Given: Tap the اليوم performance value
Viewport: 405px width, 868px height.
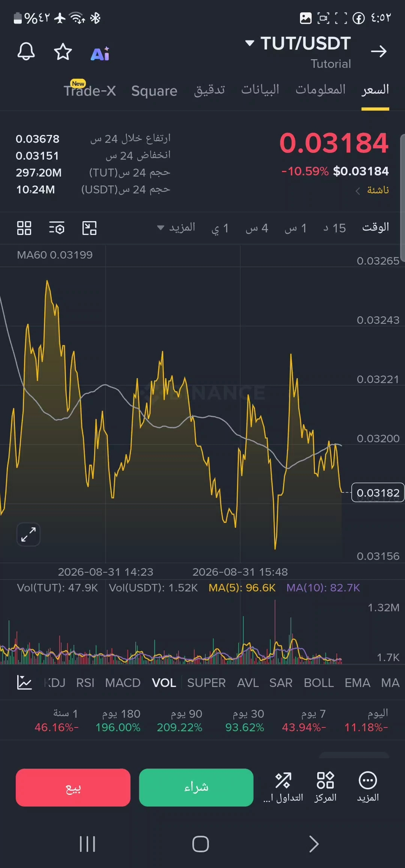Looking at the screenshot, I should 366,727.
